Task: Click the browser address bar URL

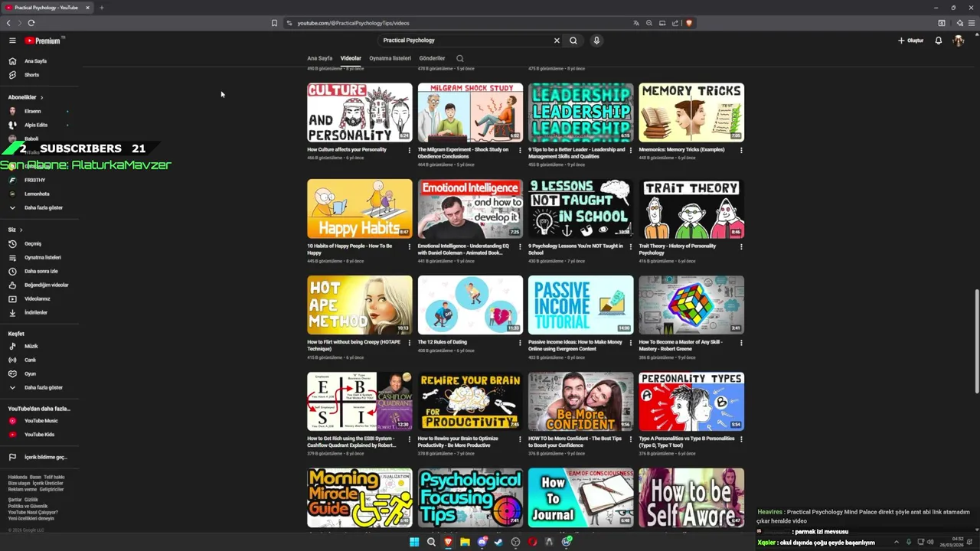Action: coord(354,23)
